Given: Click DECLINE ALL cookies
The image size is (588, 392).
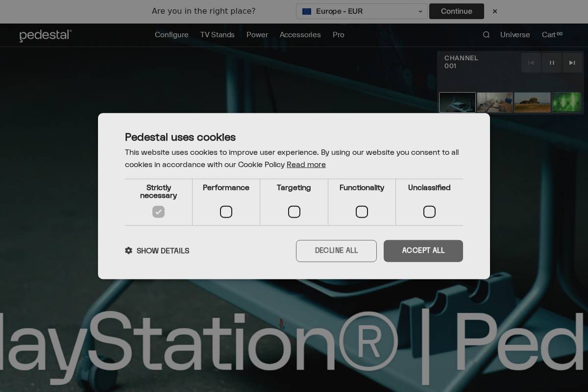Looking at the screenshot, I should click(x=336, y=251).
